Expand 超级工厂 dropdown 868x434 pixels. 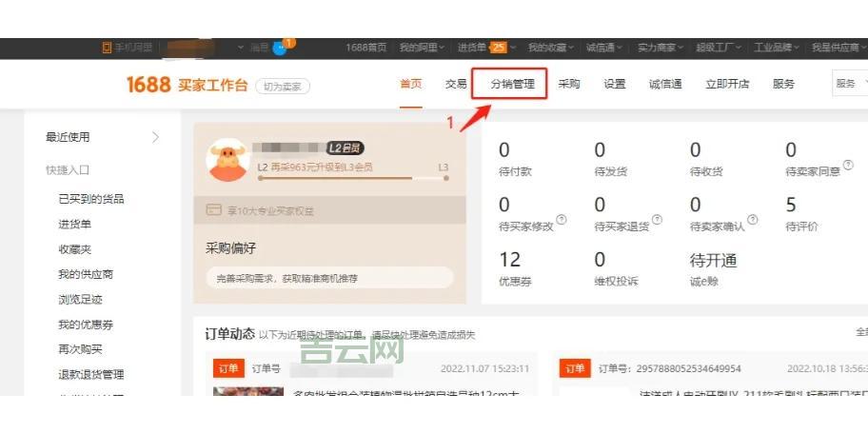739,49
